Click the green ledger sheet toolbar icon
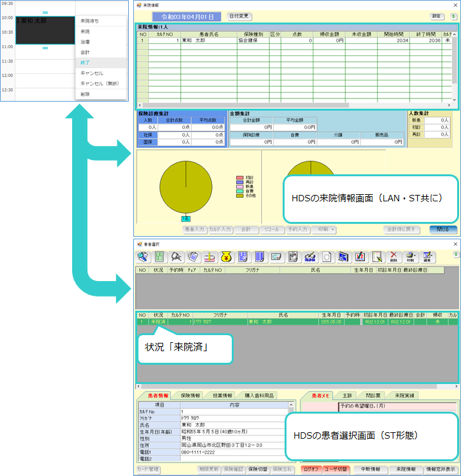Image resolution: width=461 pixels, height=476 pixels. (x=160, y=257)
